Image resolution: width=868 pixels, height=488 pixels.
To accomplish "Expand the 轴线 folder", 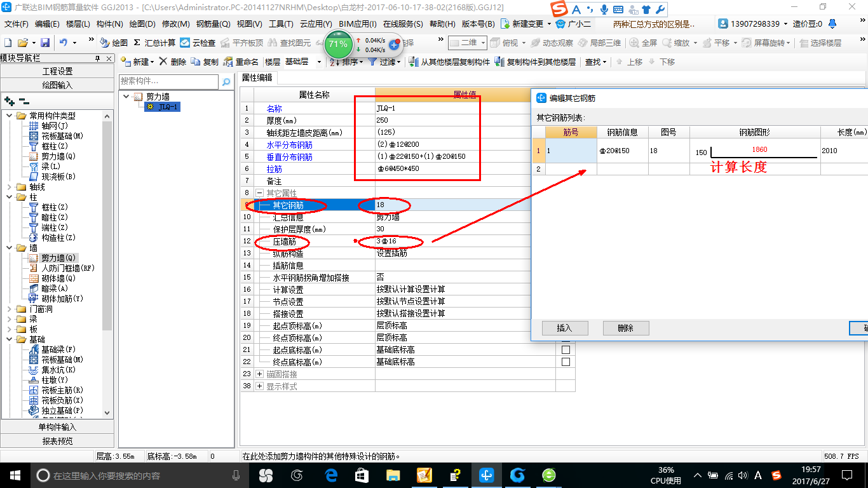I will [9, 187].
